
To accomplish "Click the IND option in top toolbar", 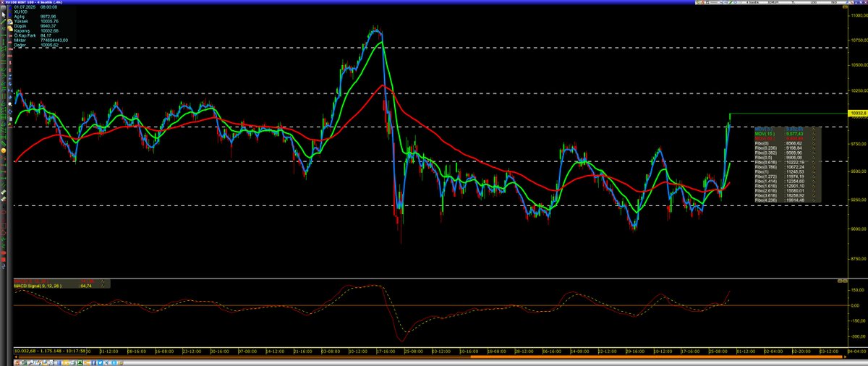I will point(834,3).
